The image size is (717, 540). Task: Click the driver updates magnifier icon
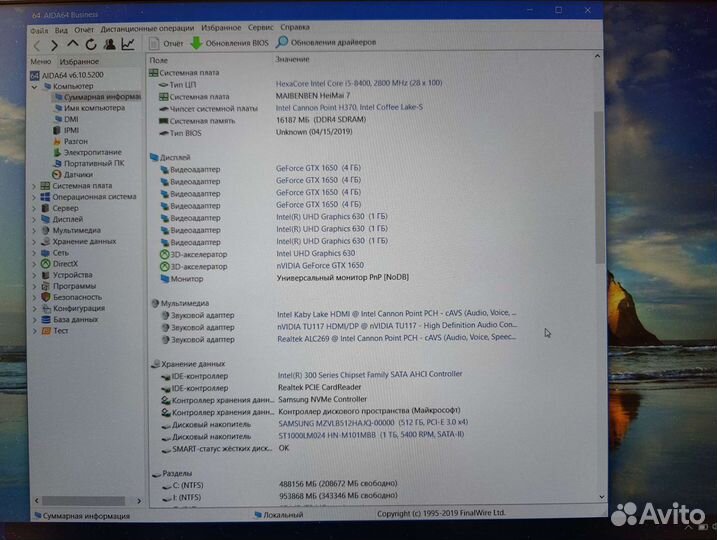coord(282,42)
